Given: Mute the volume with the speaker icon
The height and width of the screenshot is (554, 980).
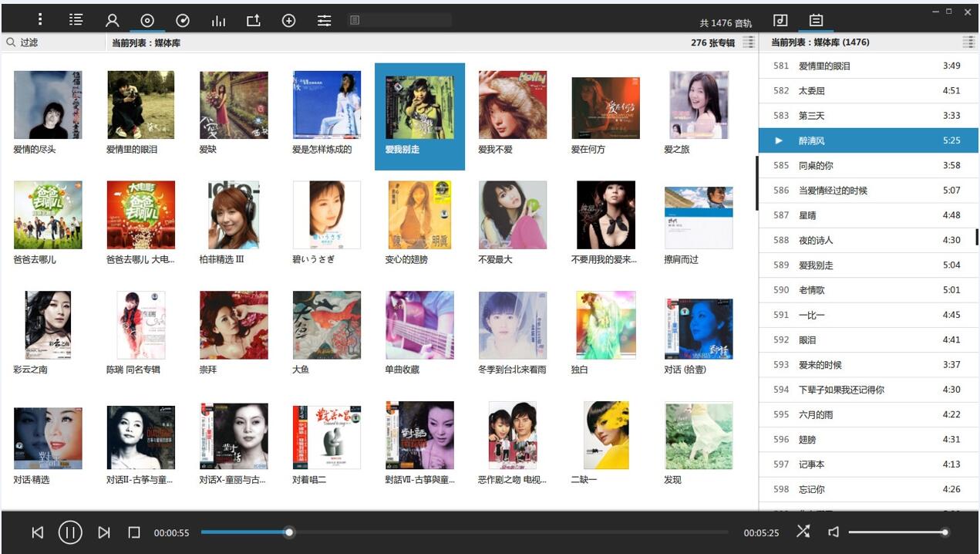Looking at the screenshot, I should pyautogui.click(x=834, y=532).
